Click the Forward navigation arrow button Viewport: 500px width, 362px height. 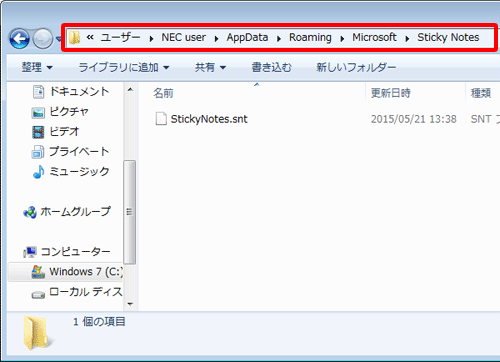[x=43, y=39]
